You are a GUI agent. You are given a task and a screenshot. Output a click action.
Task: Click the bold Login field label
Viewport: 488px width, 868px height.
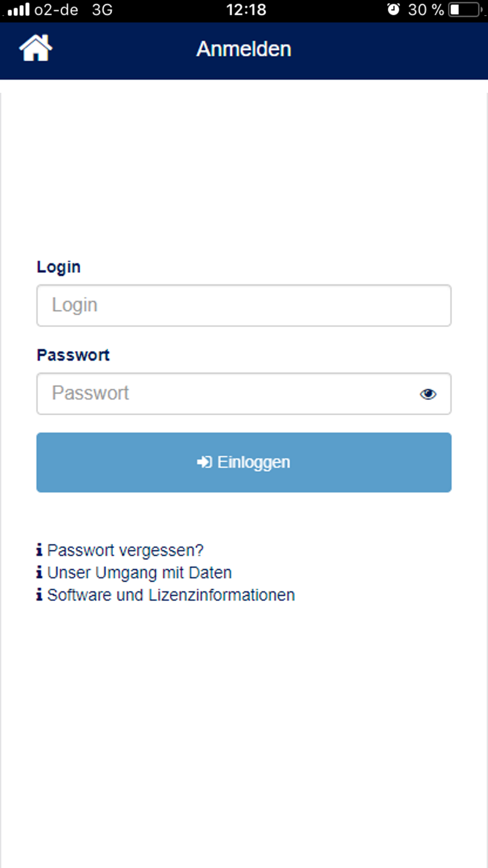point(59,267)
